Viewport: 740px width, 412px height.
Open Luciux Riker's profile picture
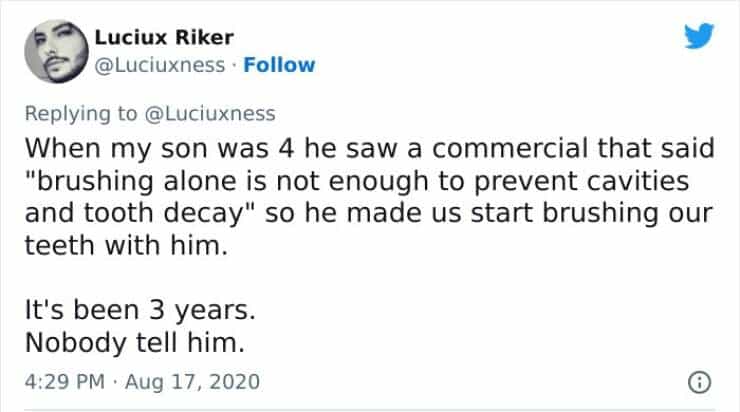pyautogui.click(x=54, y=51)
